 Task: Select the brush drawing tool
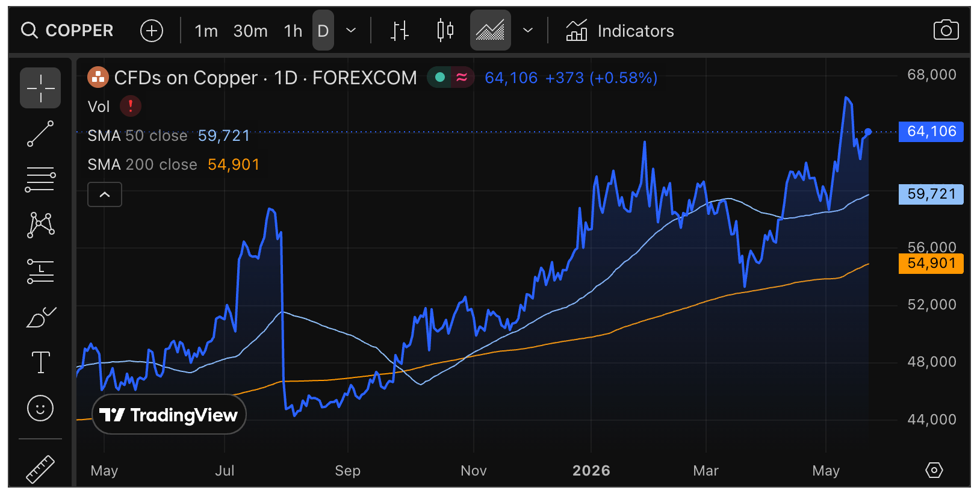pos(40,317)
